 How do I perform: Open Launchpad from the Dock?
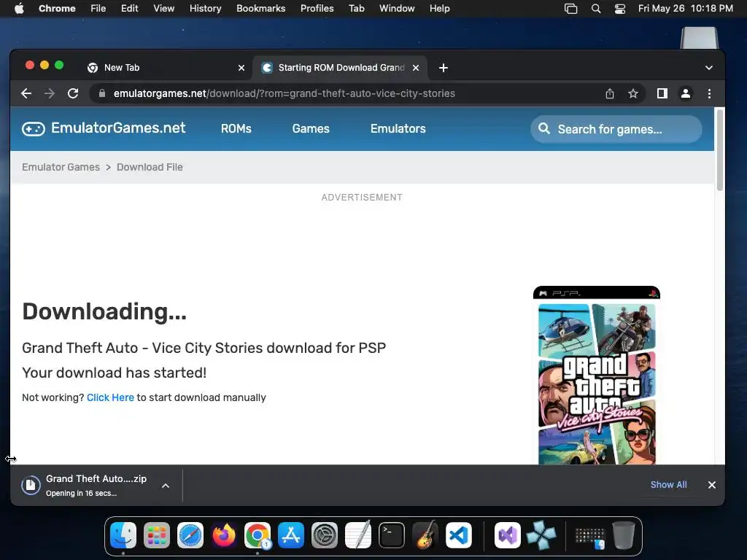click(x=157, y=535)
